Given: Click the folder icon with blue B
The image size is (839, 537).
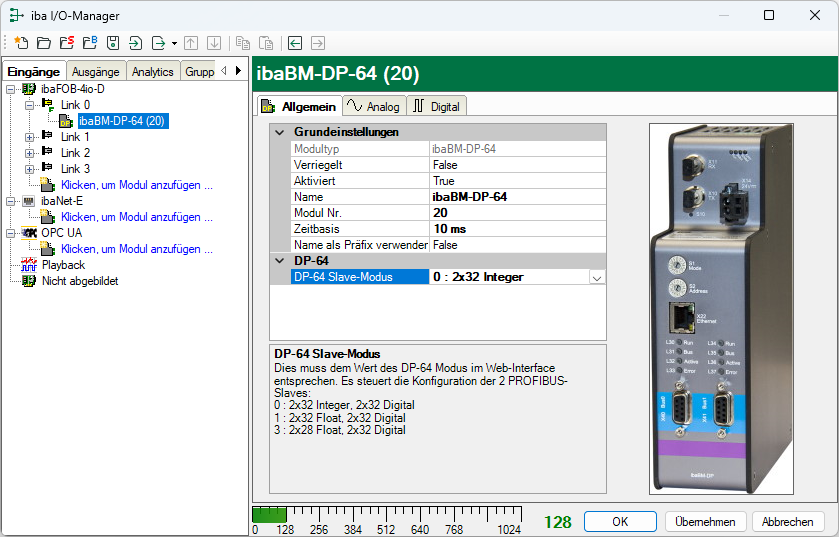Looking at the screenshot, I should tap(89, 43).
